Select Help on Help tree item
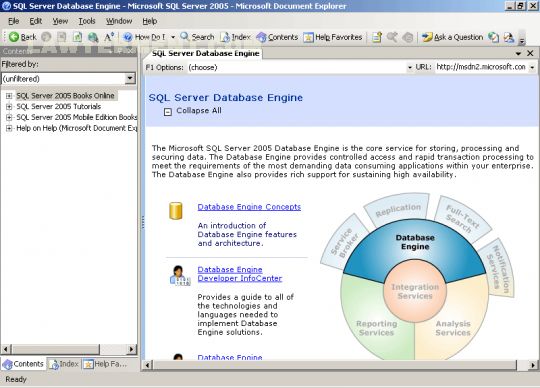This screenshot has width=540, height=388. point(76,128)
